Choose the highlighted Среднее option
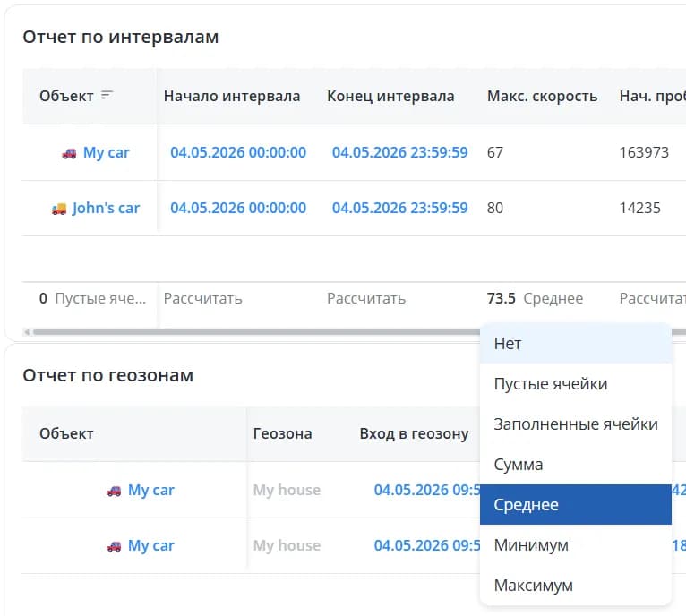 click(x=575, y=504)
